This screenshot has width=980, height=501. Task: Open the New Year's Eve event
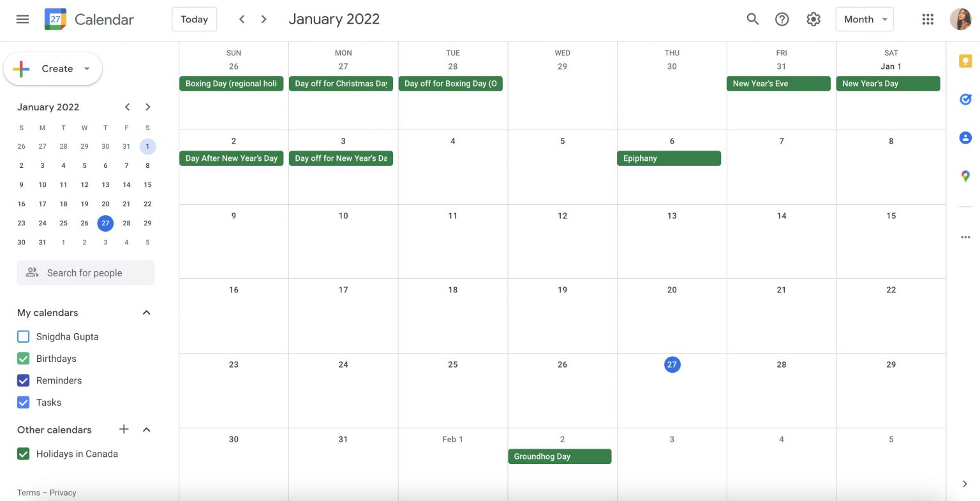778,84
